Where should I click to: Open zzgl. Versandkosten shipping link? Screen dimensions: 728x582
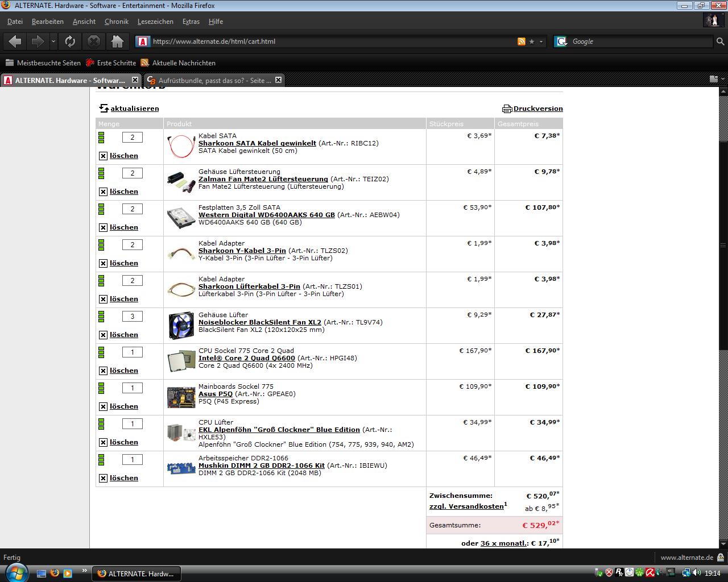click(x=466, y=506)
